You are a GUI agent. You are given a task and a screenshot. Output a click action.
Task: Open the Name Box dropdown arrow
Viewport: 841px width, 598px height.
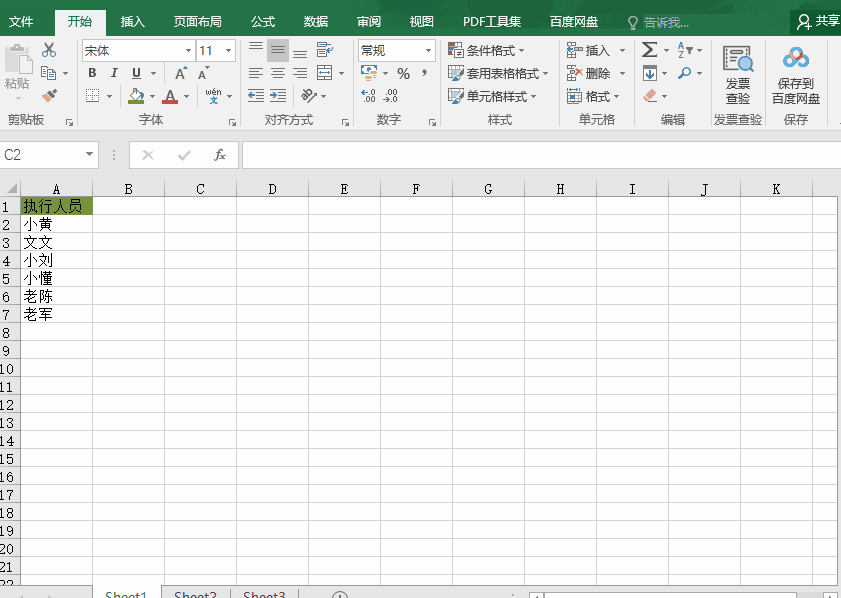point(89,154)
